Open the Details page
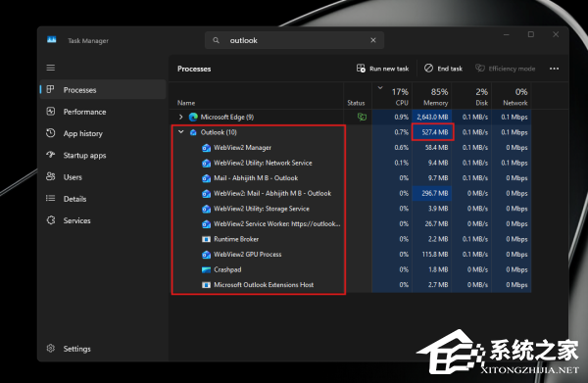 coord(103,199)
